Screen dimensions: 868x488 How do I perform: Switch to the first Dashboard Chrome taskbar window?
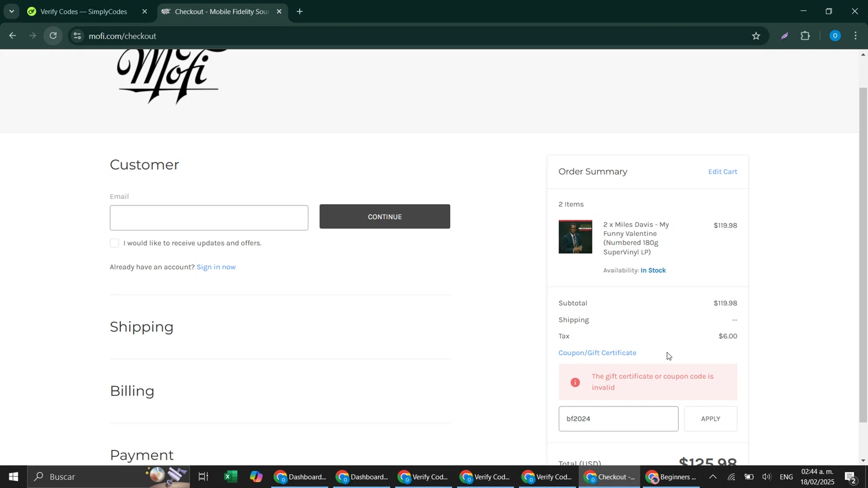(300, 477)
